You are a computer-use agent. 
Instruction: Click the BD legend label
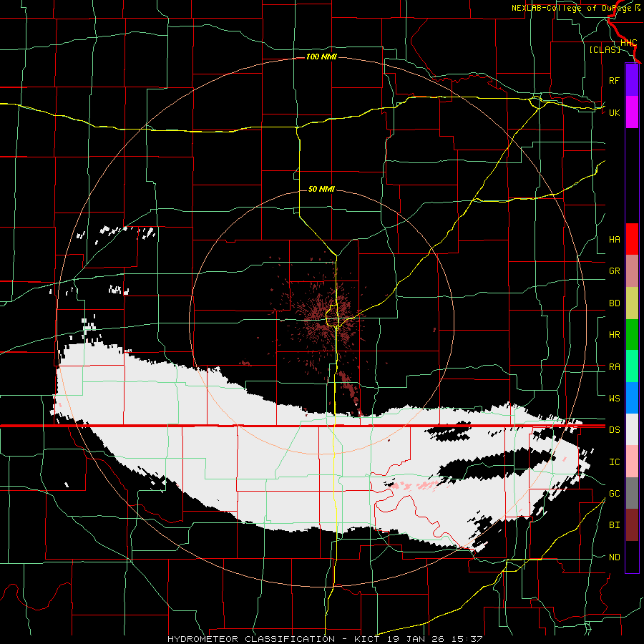click(x=614, y=303)
